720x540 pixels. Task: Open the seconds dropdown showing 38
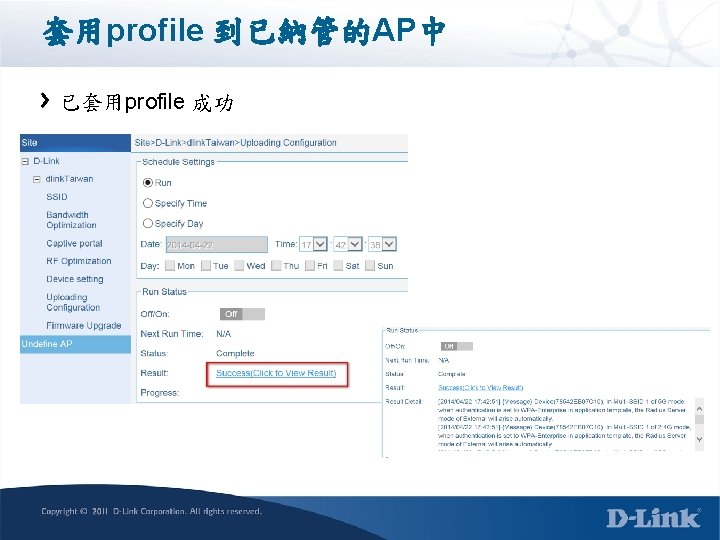(382, 244)
